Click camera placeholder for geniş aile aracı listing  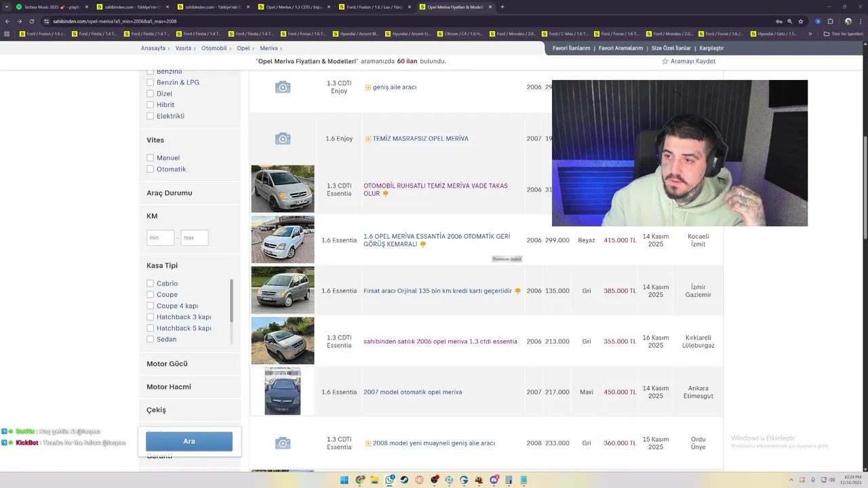point(283,87)
